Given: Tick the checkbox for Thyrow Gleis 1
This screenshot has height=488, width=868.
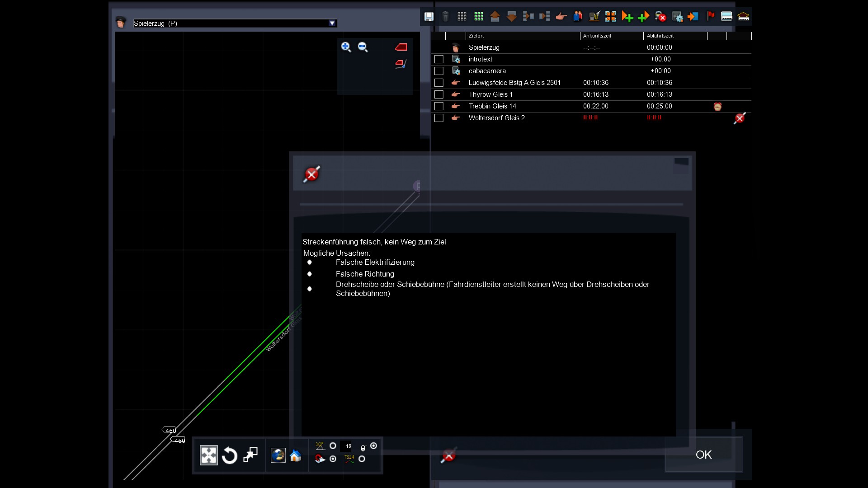Looking at the screenshot, I should click(439, 94).
